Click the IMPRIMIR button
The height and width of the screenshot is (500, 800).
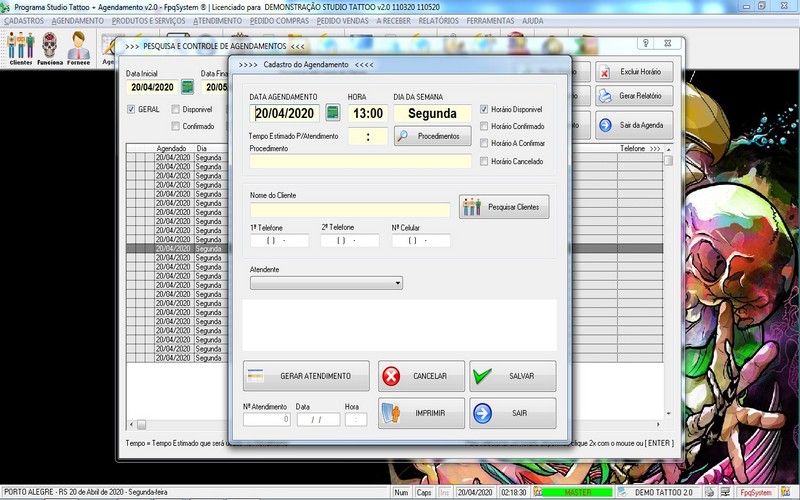421,413
